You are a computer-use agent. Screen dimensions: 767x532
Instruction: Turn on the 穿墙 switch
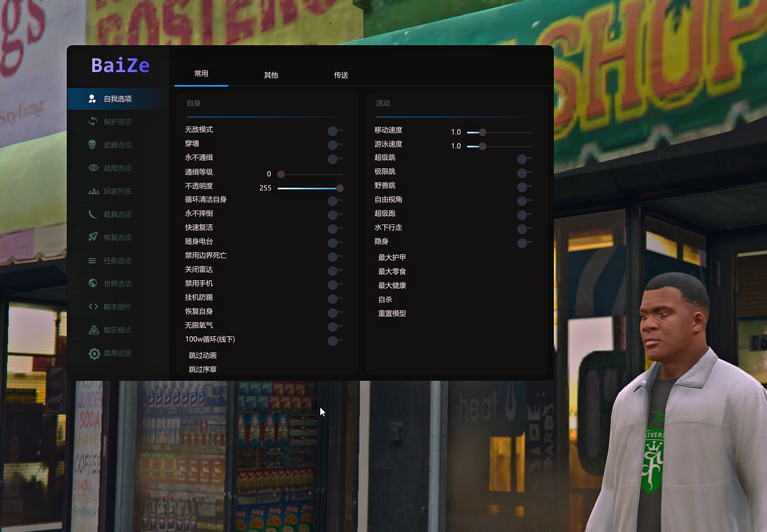pyautogui.click(x=335, y=145)
